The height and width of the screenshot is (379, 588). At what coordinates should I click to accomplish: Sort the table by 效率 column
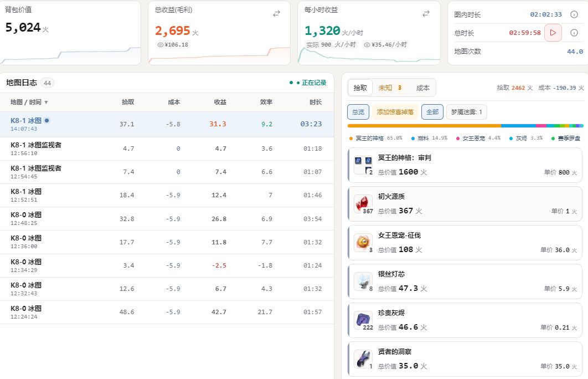pyautogui.click(x=266, y=102)
